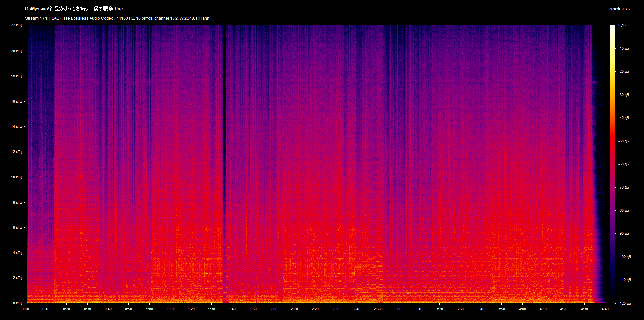This screenshot has height=320, width=644.
Task: Click the 0 кГц frequency axis label
Action: coord(17,303)
